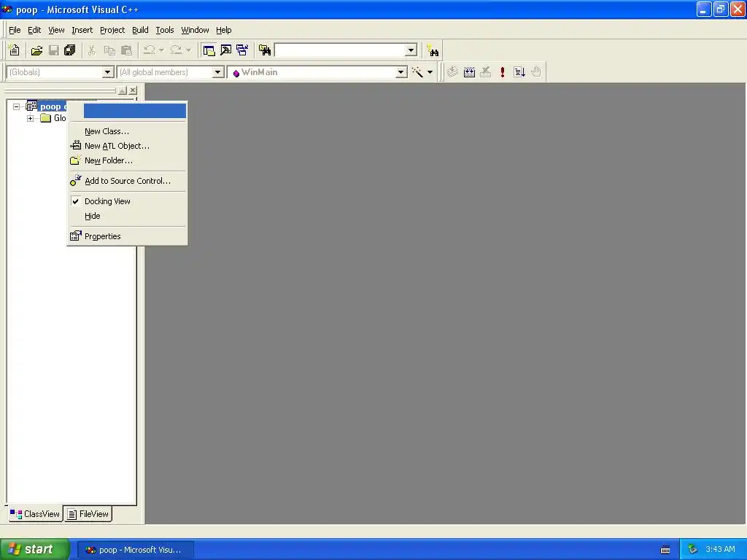The height and width of the screenshot is (560, 747).
Task: Open the Build menu
Action: 140,30
